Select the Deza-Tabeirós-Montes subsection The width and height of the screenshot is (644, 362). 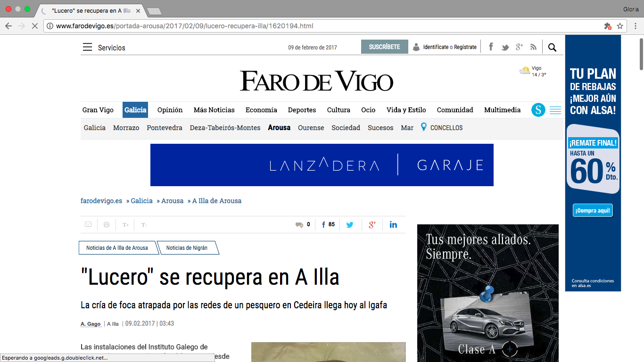pos(225,128)
